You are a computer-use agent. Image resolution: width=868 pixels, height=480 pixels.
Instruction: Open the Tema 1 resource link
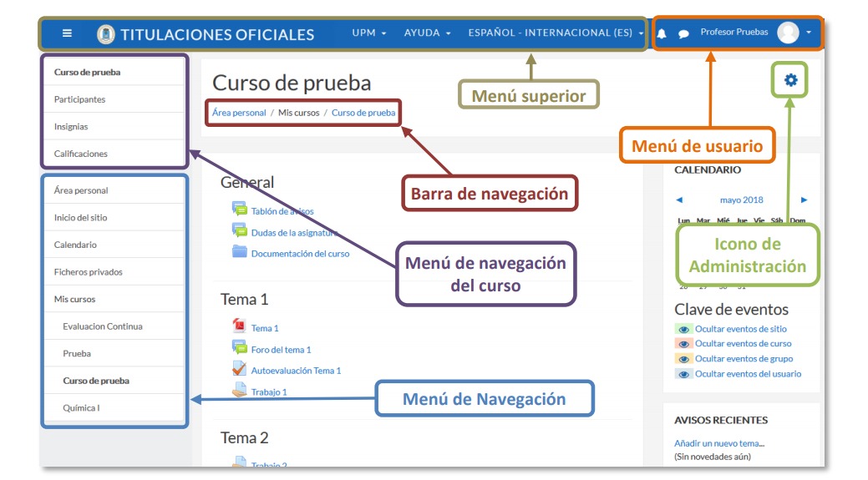265,328
